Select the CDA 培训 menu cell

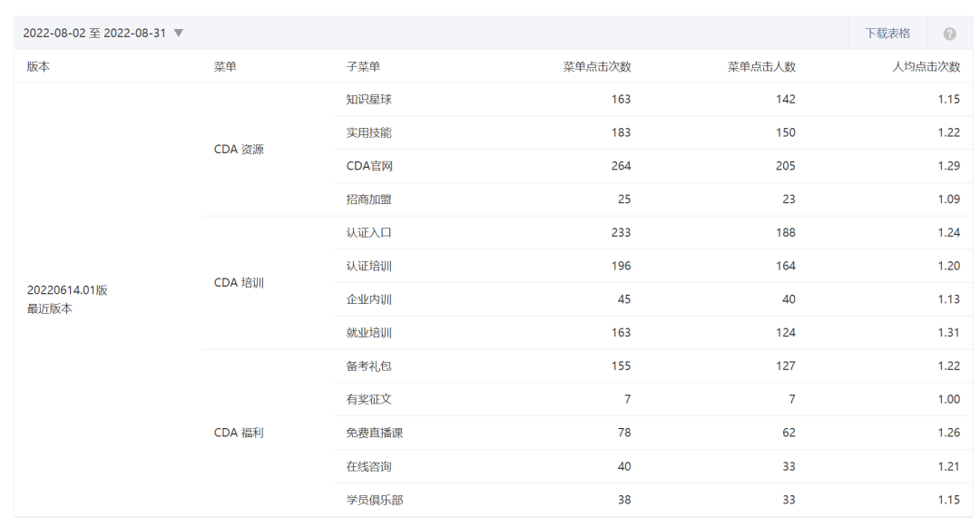click(239, 283)
